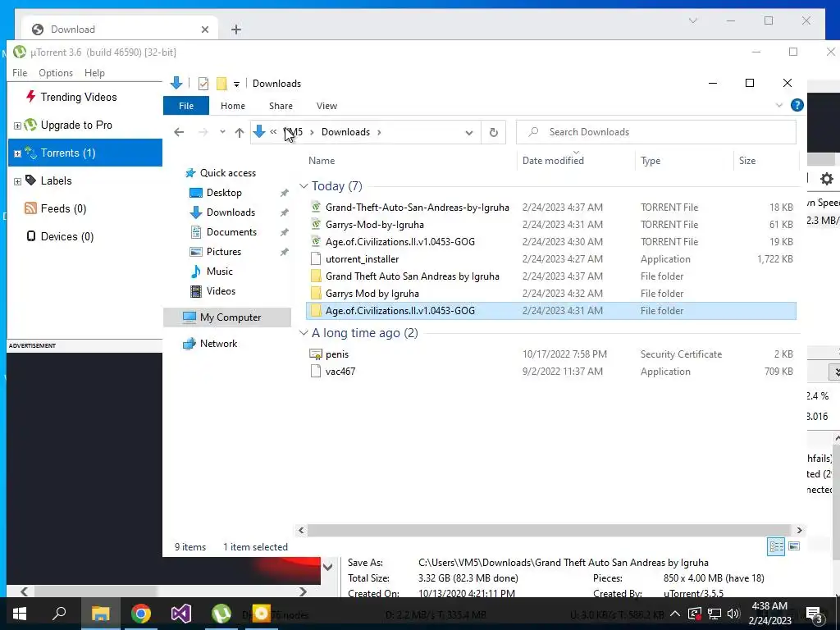Expand the Upgrade to Pro tree node
Image resolution: width=840 pixels, height=630 pixels.
pyautogui.click(x=17, y=126)
